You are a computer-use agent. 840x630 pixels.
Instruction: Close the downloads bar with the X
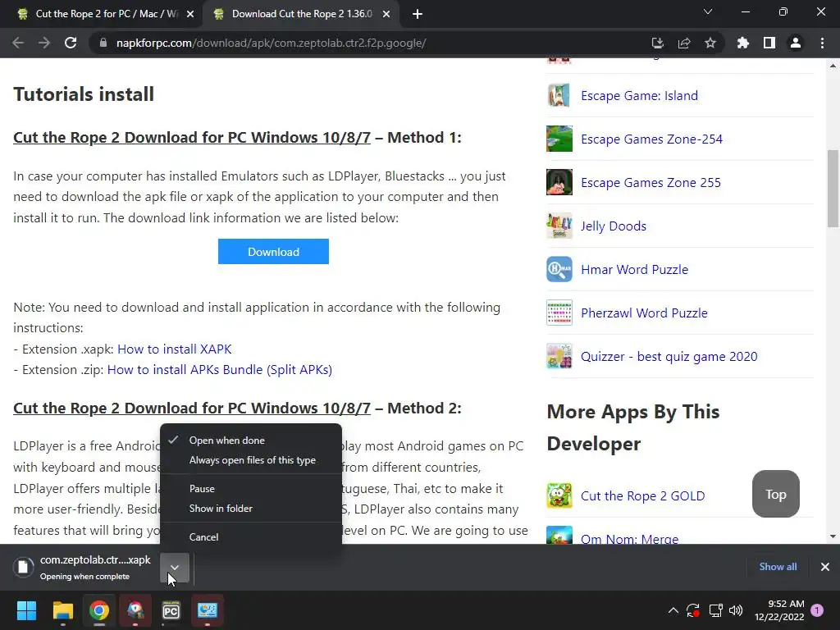pos(825,567)
